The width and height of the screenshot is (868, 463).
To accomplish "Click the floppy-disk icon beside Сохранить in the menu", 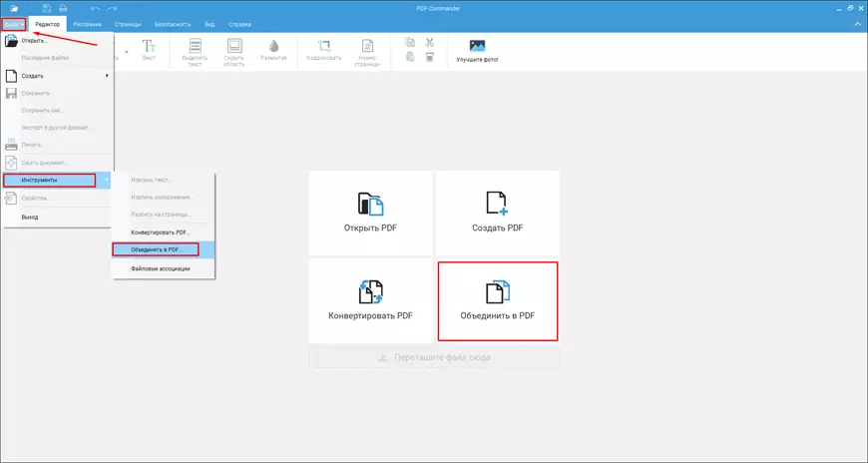I will coord(11,93).
